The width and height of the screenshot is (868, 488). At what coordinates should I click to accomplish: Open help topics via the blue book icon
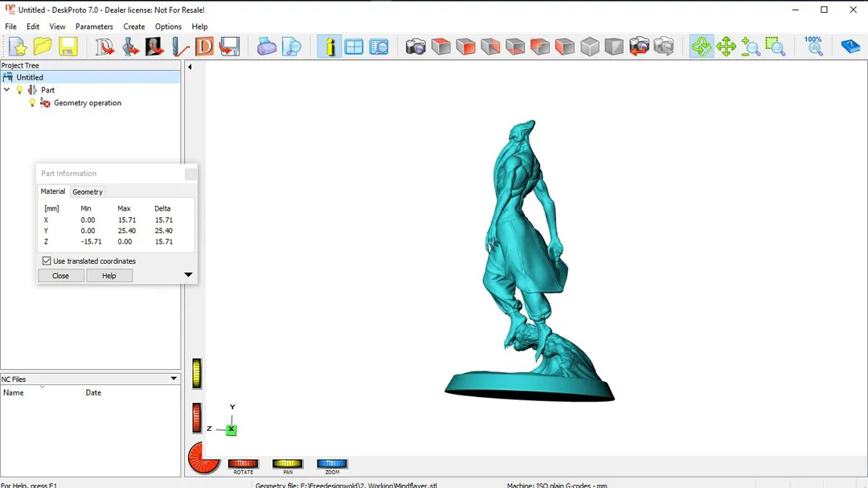(850, 47)
